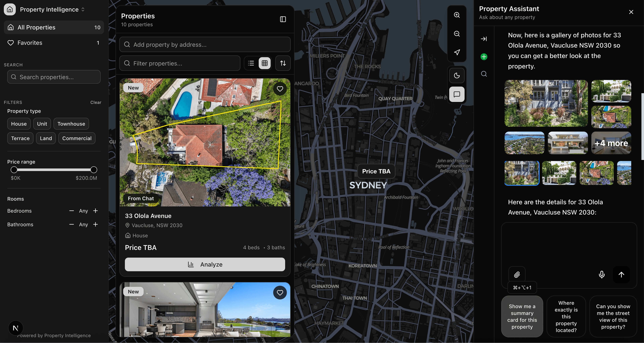Increase the Bedrooms count
Screen dimensions: 644x343
tap(95, 211)
